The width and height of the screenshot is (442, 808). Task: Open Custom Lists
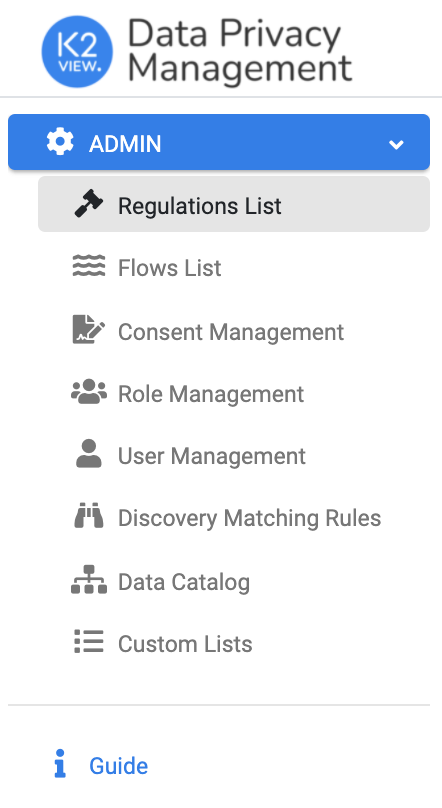click(x=185, y=644)
